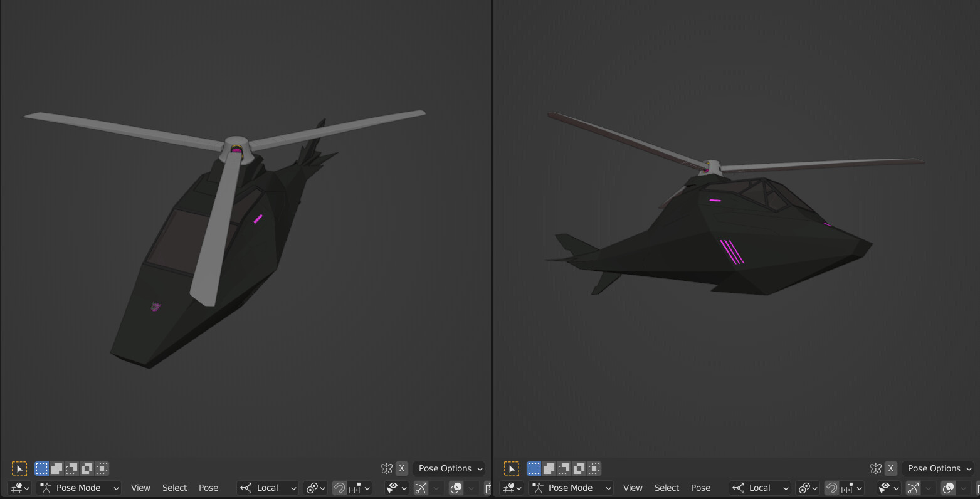Screen dimensions: 980x499
Task: Expand the Pose Mode dropdown
Action: (x=78, y=488)
